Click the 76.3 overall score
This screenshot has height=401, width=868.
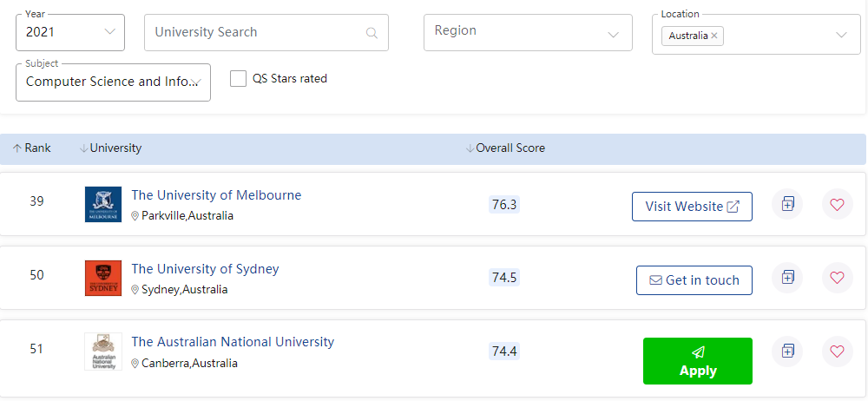[x=504, y=204]
